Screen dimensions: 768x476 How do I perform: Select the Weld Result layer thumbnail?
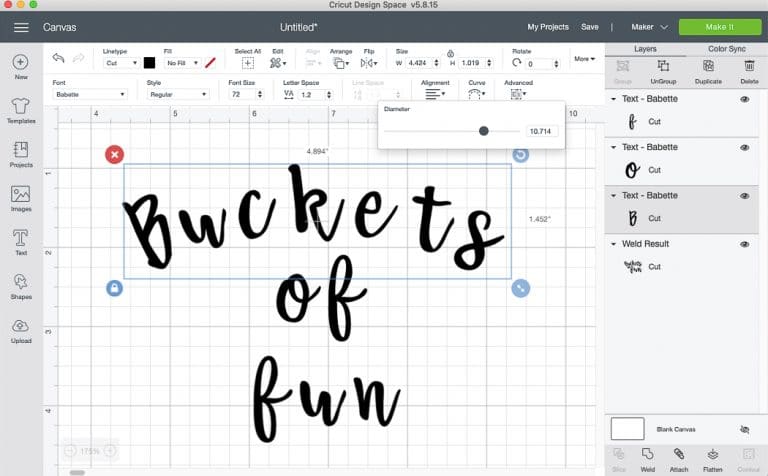pyautogui.click(x=632, y=266)
